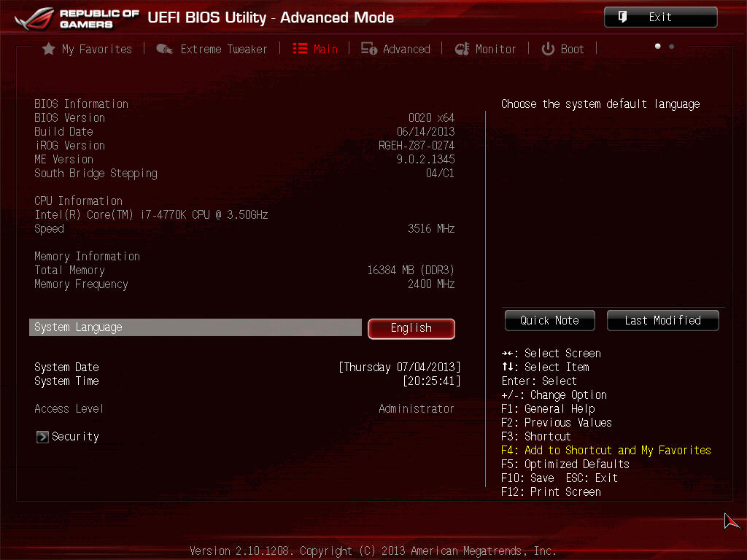Click the F10 Save hint

528,478
